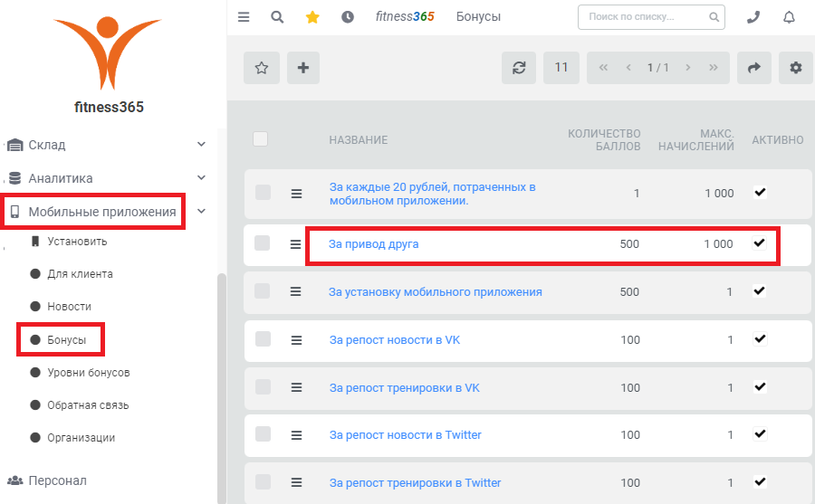Toggle active checkmark for 'За репост новости в VK'

point(760,338)
